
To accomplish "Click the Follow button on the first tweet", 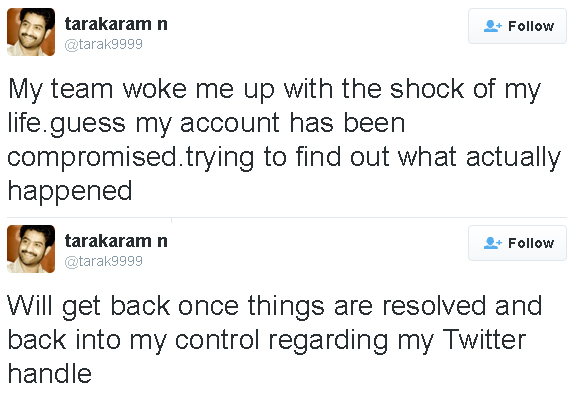I will point(517,26).
